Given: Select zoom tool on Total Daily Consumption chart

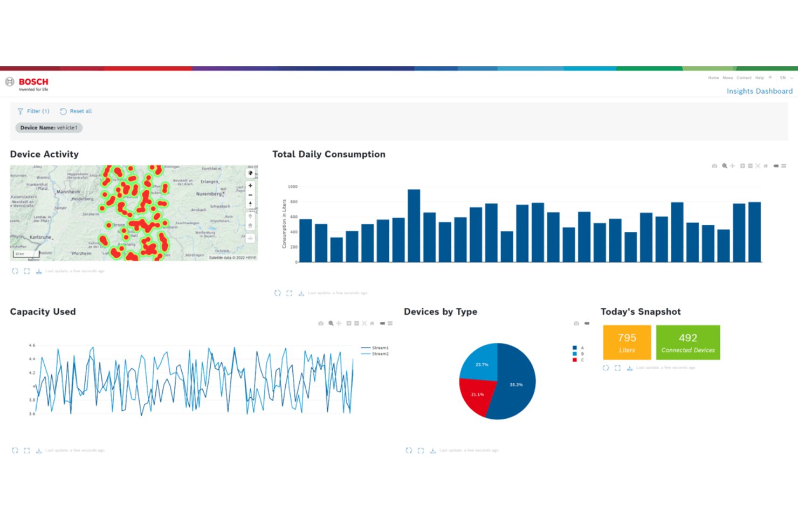Looking at the screenshot, I should point(725,166).
